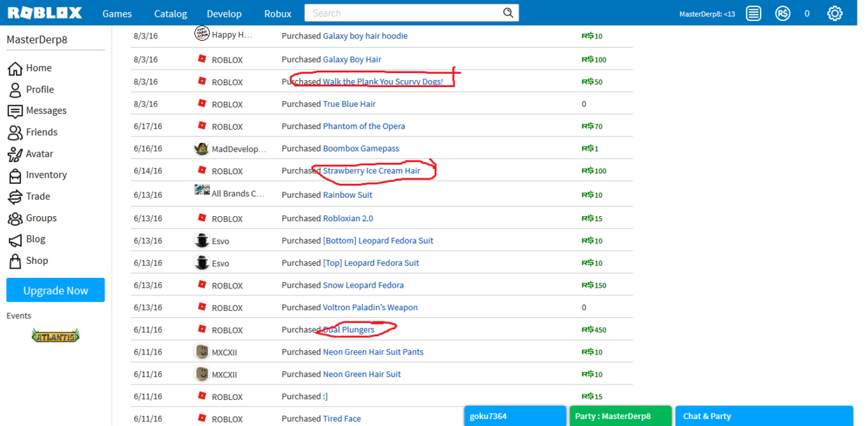Viewport: 868px width, 426px height.
Task: Click MXCXII avatar in Suit Pants row
Action: click(201, 352)
